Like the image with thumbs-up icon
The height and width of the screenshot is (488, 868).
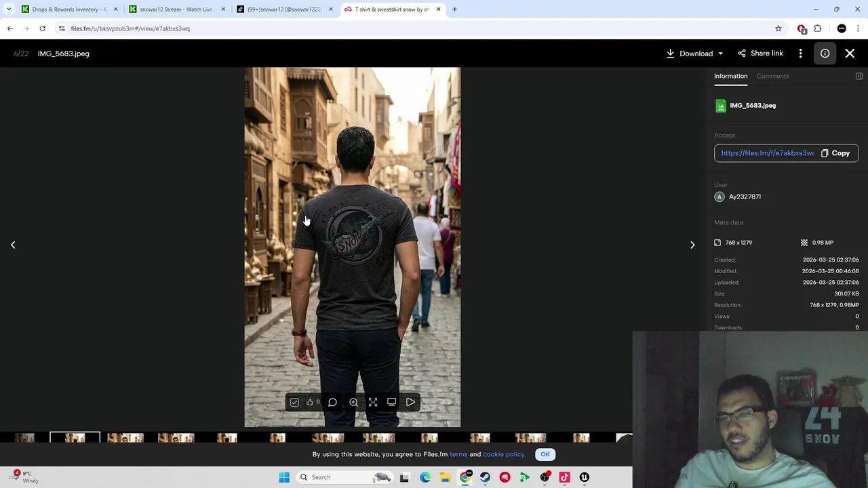coord(310,403)
